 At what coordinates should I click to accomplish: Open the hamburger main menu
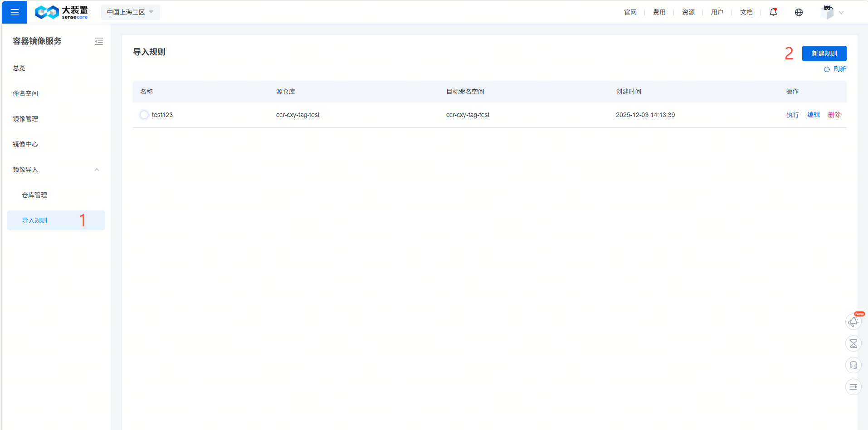(x=15, y=12)
